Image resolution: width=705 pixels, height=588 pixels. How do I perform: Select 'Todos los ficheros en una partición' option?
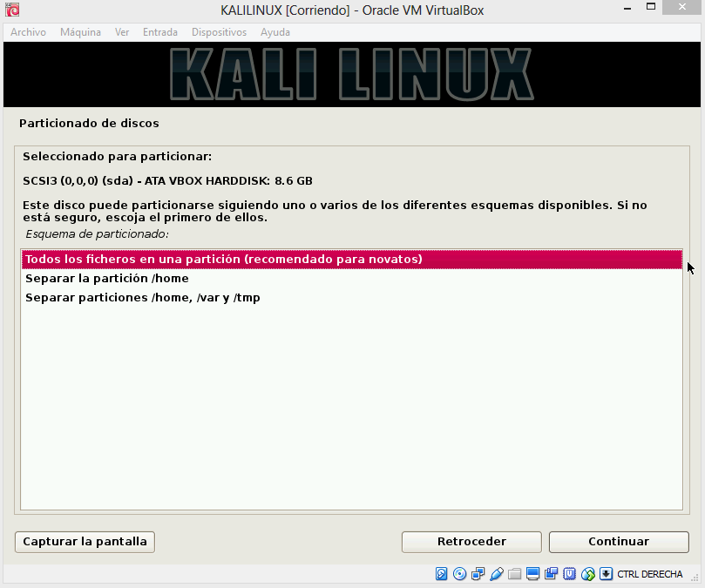(224, 260)
